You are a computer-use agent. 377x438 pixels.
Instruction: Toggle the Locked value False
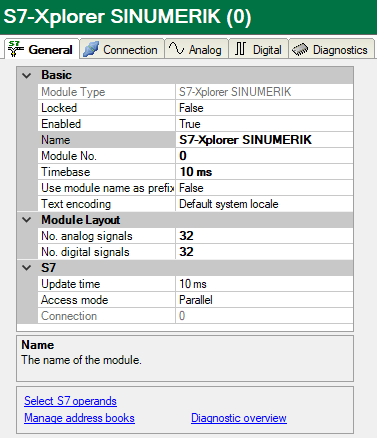pos(264,108)
